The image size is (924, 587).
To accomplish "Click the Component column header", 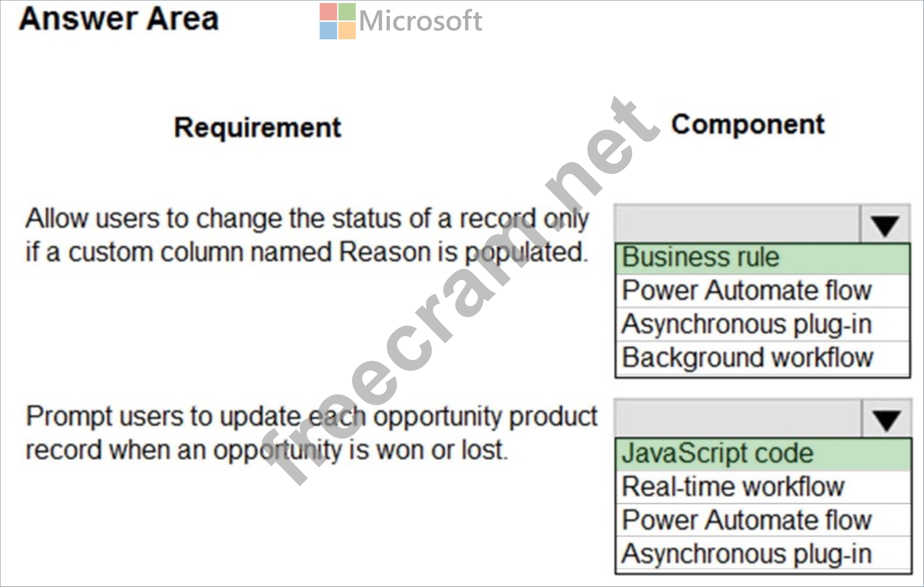I will [748, 125].
